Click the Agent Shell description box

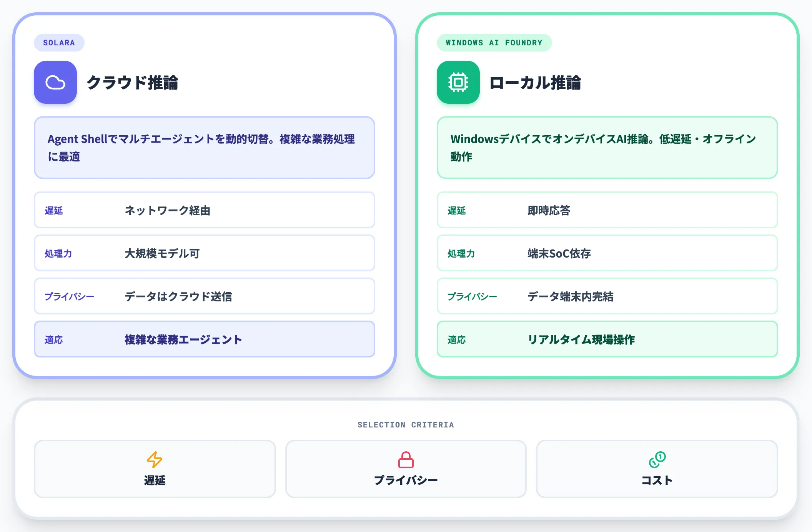coord(205,148)
